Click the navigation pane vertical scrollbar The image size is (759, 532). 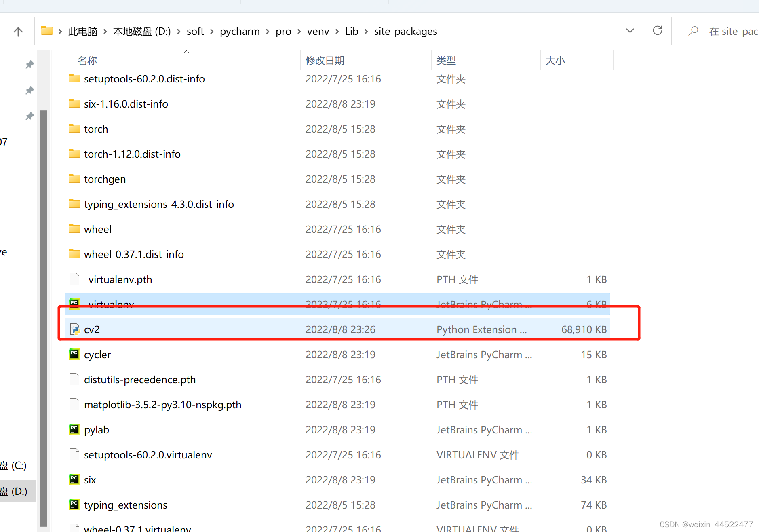tap(43, 318)
